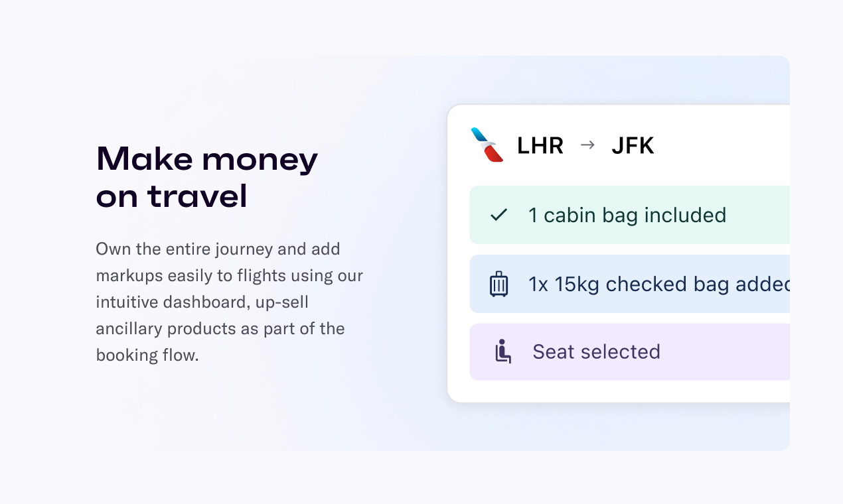Click the 'booking flow.' text line
Image resolution: width=843 pixels, height=504 pixels.
point(147,355)
